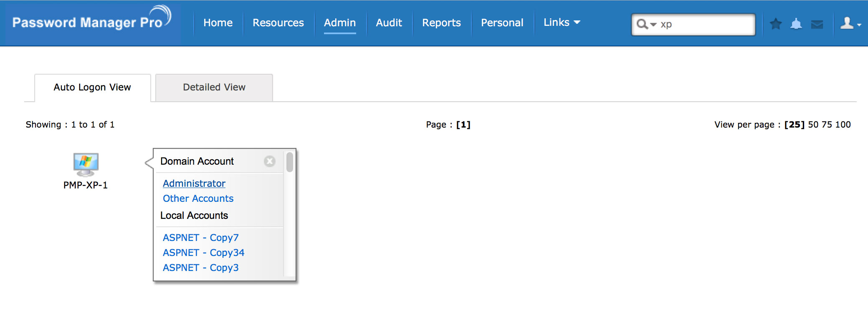
Task: Click the Showing 1 to 1 of 1 text
Action: point(70,125)
